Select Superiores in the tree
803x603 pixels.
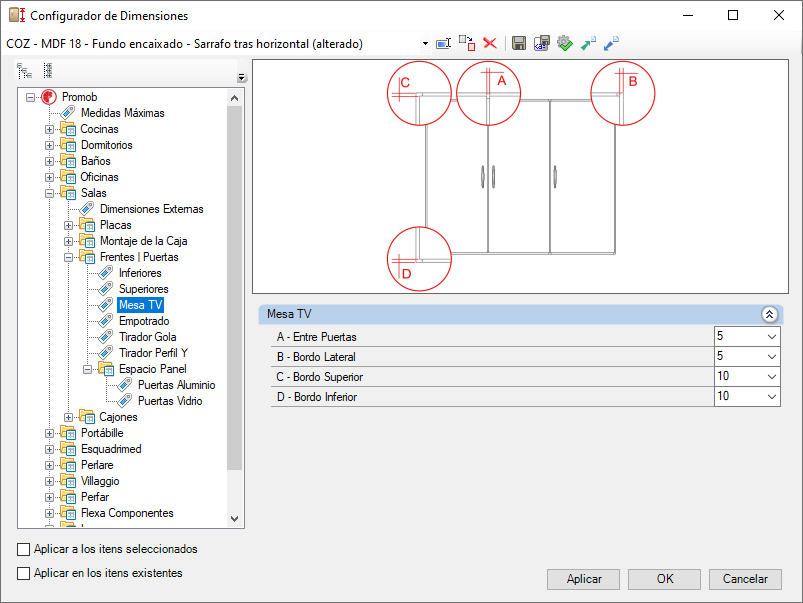coord(143,289)
